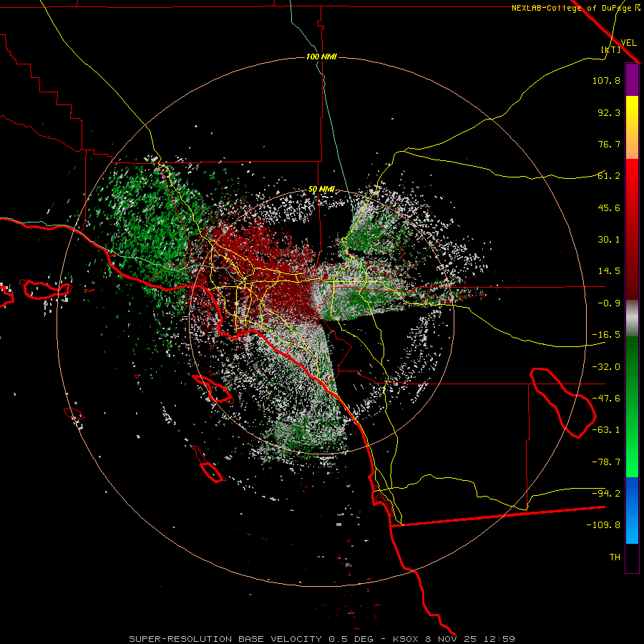Click the gray near-zero segment of color bar
The height and width of the screenshot is (644, 644).
coord(632,318)
